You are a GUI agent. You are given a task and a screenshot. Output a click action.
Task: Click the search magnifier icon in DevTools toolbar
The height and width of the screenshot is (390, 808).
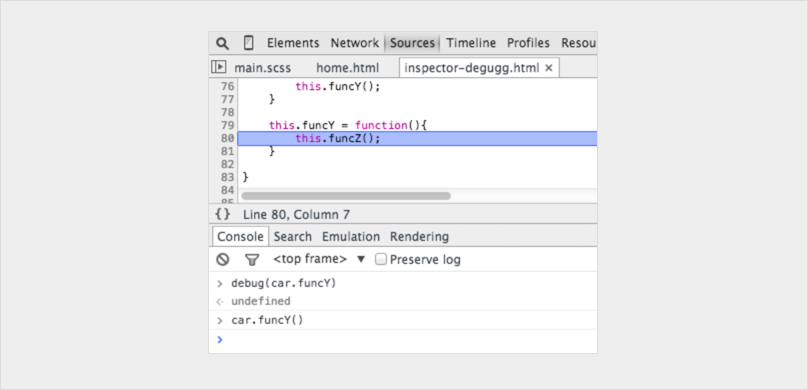[222, 43]
